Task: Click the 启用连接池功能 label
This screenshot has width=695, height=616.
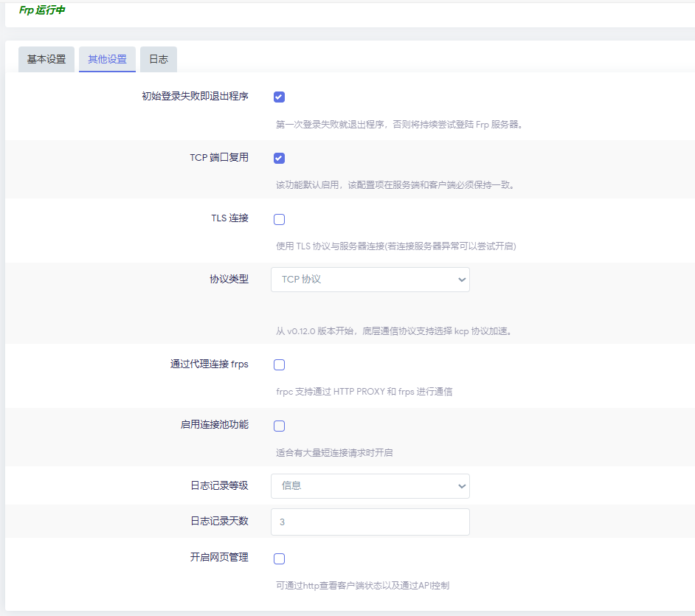Action: [215, 424]
